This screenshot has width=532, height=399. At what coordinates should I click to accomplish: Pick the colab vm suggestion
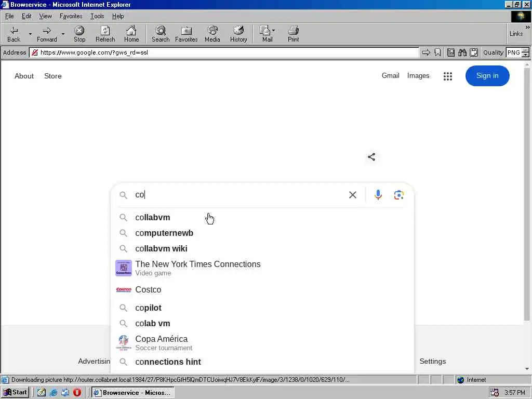(x=262, y=323)
